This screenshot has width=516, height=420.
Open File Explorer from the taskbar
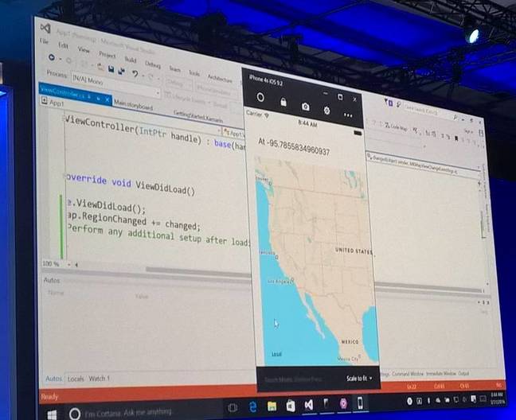272,406
